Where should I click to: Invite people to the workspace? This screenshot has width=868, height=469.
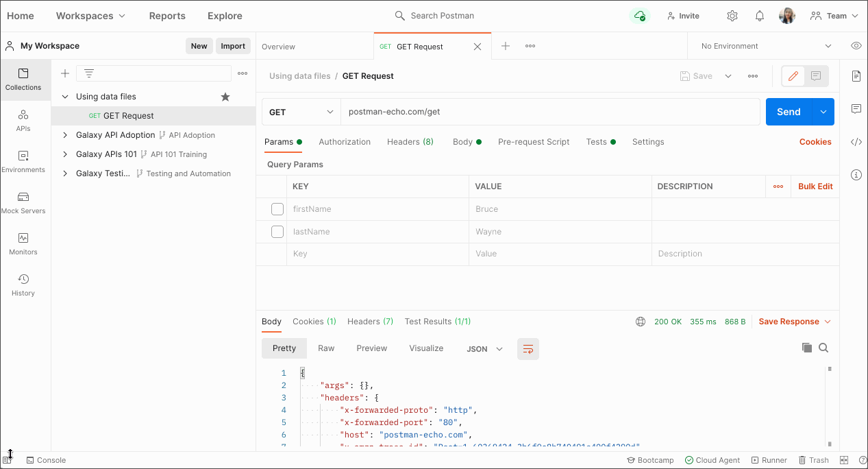pos(683,16)
